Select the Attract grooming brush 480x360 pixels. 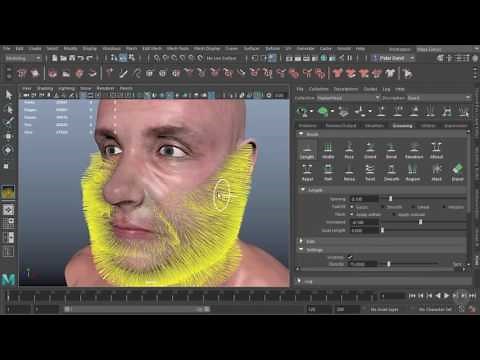click(436, 150)
